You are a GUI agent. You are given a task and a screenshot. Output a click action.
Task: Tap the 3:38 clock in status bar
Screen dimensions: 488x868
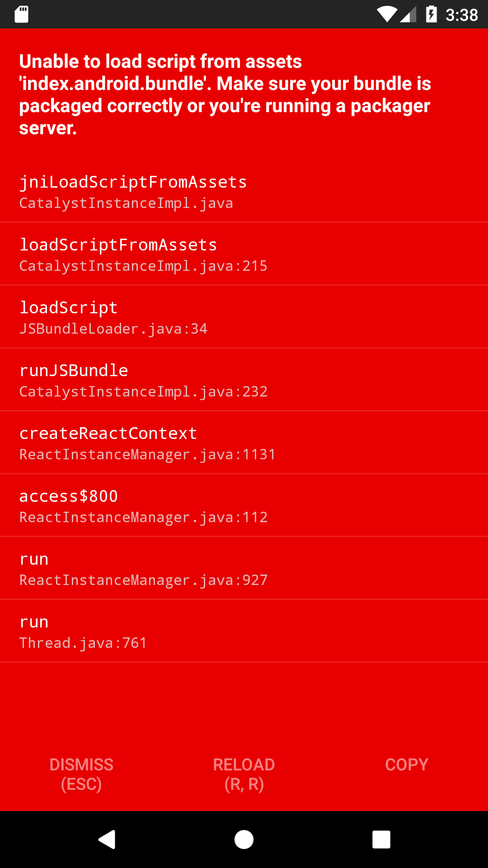462,15
